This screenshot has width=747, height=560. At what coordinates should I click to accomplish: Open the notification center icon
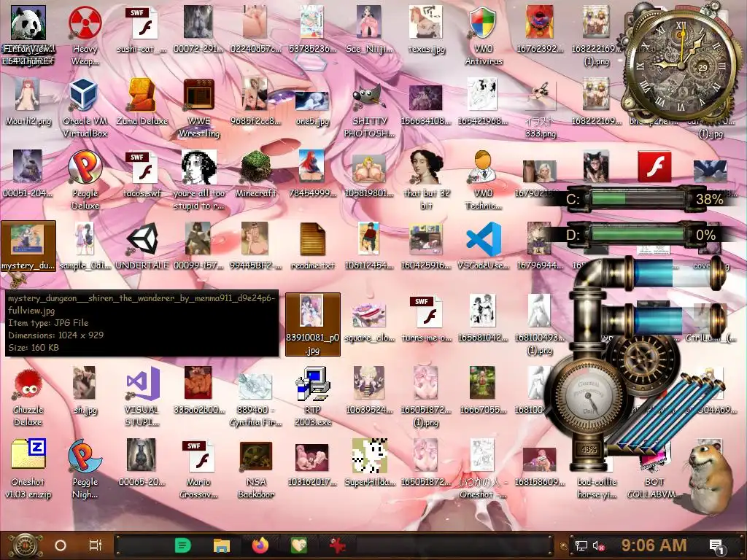[718, 546]
